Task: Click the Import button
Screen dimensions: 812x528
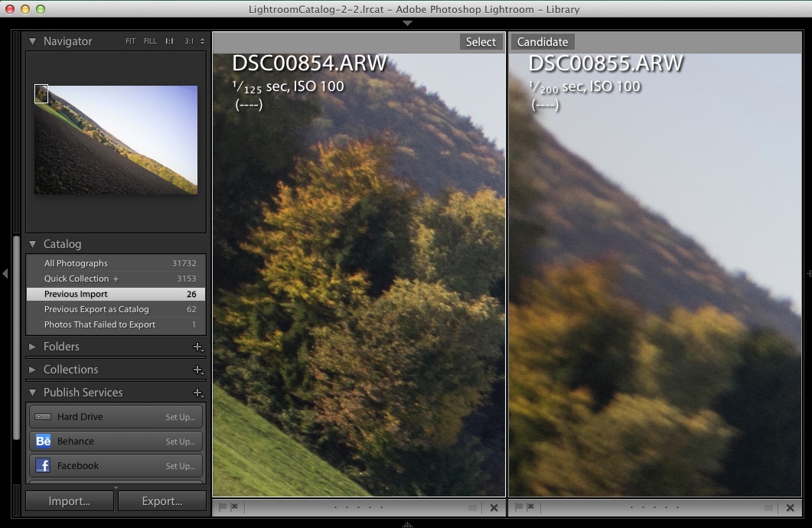Action: click(70, 501)
